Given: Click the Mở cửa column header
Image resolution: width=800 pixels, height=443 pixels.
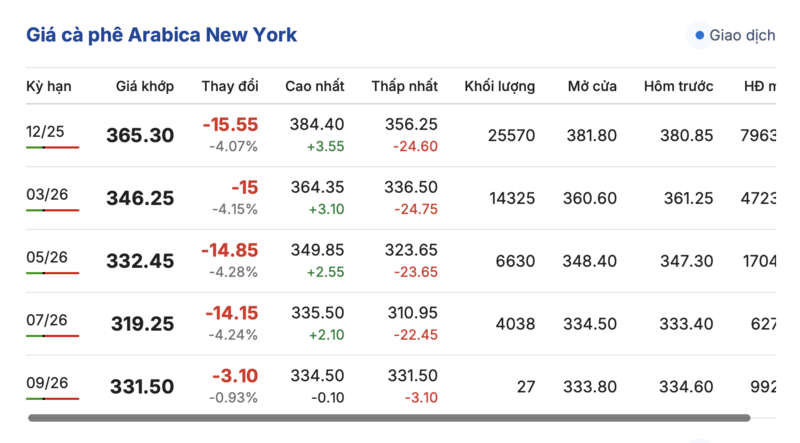Looking at the screenshot, I should pyautogui.click(x=591, y=86).
